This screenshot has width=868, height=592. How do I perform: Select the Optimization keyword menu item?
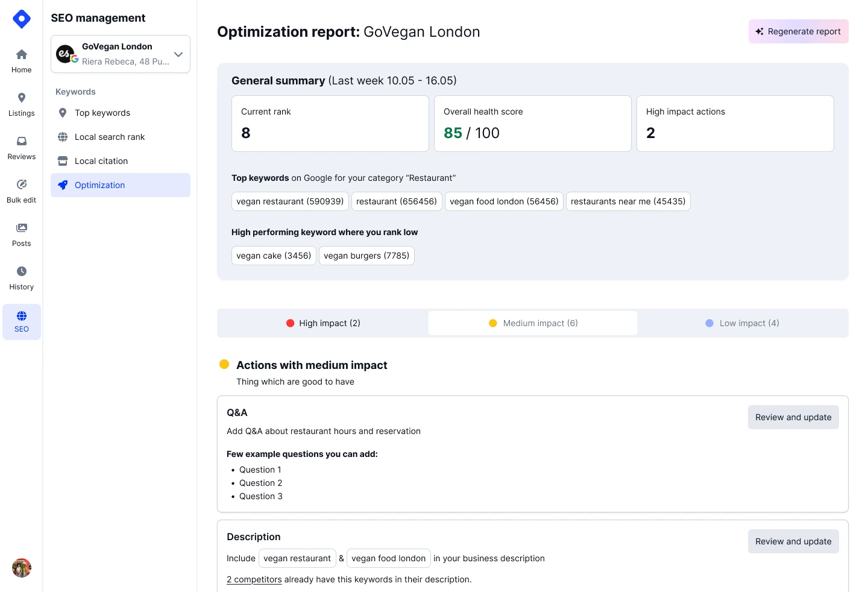[x=99, y=185]
